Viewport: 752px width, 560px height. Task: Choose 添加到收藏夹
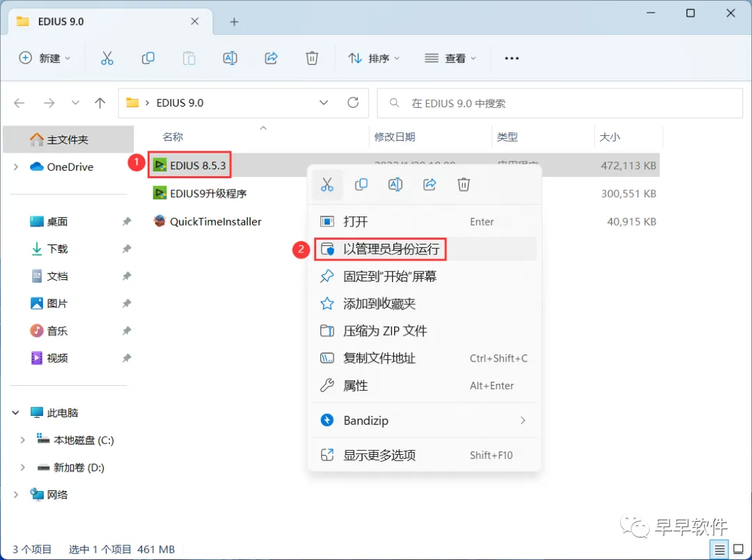coord(424,304)
